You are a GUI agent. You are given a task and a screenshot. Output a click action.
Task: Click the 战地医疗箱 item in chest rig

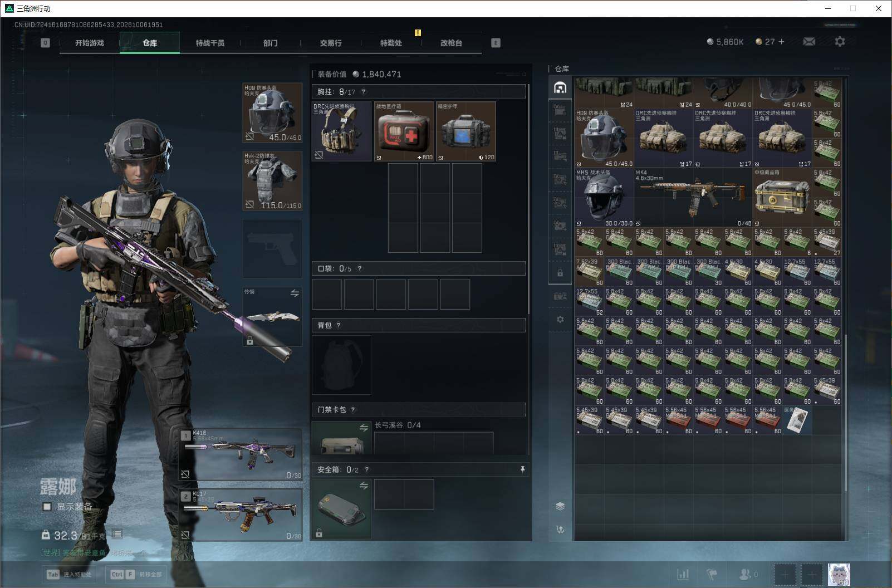point(404,131)
